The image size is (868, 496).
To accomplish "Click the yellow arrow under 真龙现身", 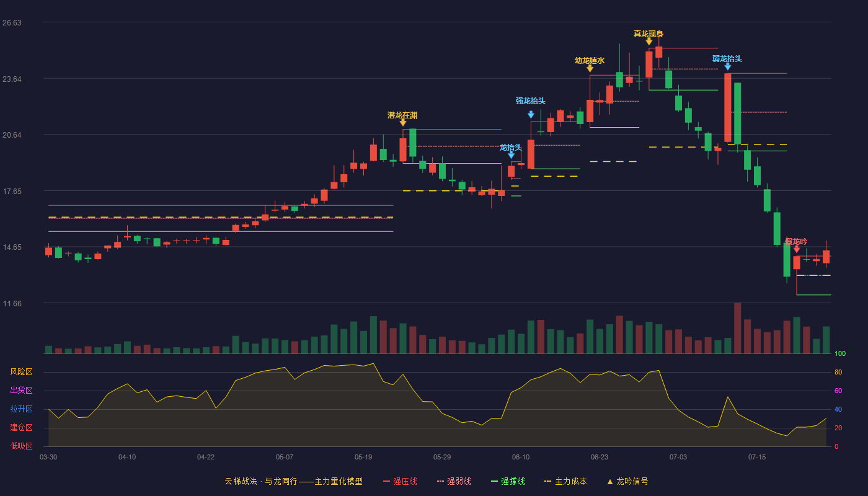I will click(649, 42).
